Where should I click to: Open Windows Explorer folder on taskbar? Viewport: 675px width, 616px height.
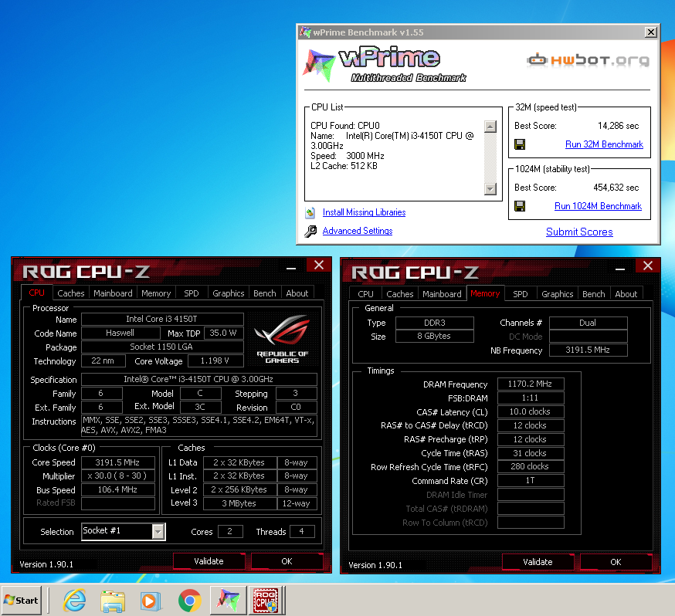click(x=113, y=601)
